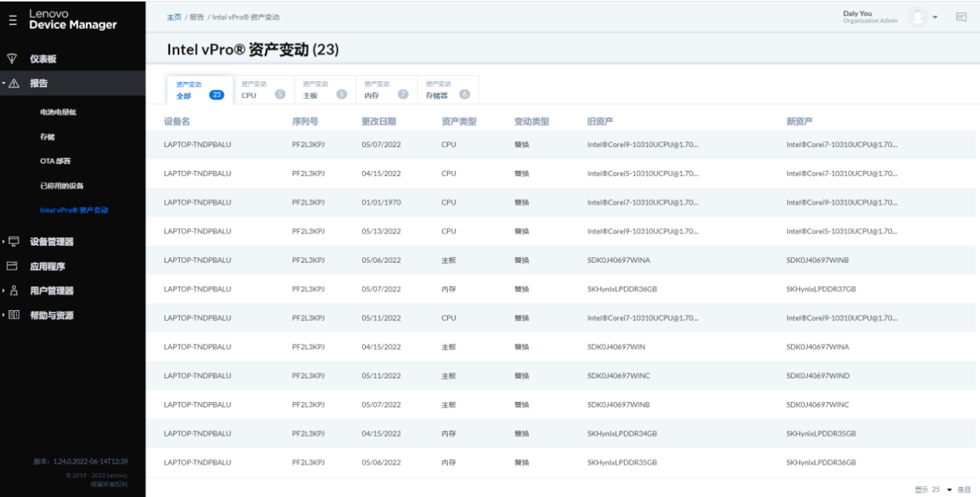Sort by the 序列号 column header

(x=305, y=121)
